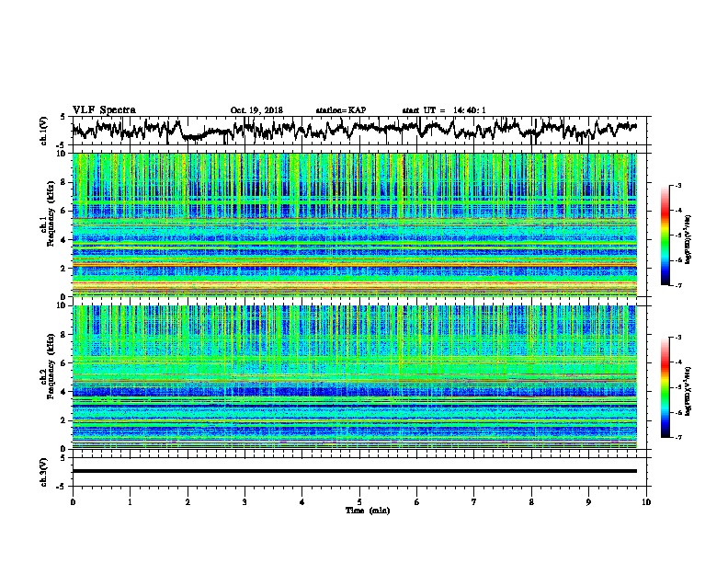Viewport: 728px width, 563px height.
Task: Click time axis tick label "3"
Action: pyautogui.click(x=245, y=502)
